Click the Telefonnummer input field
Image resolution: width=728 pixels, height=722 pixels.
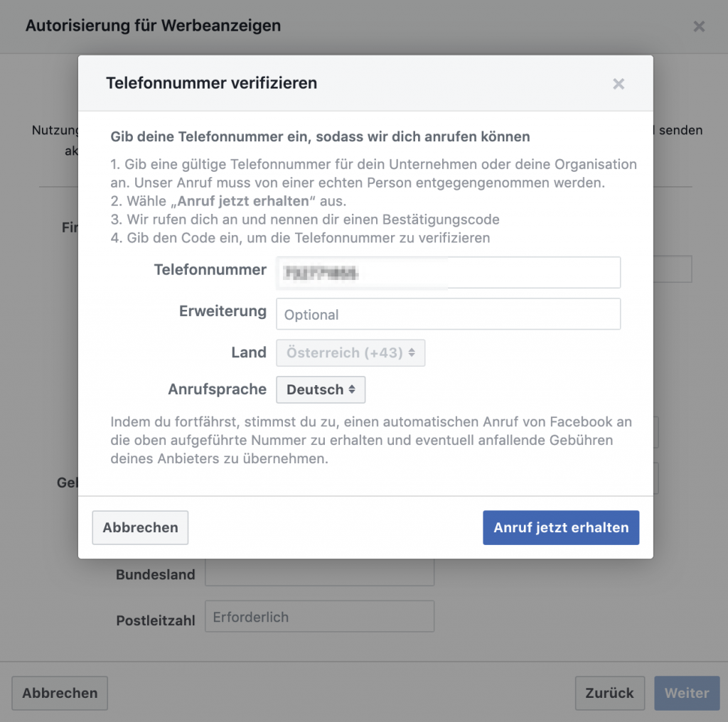[x=448, y=272]
